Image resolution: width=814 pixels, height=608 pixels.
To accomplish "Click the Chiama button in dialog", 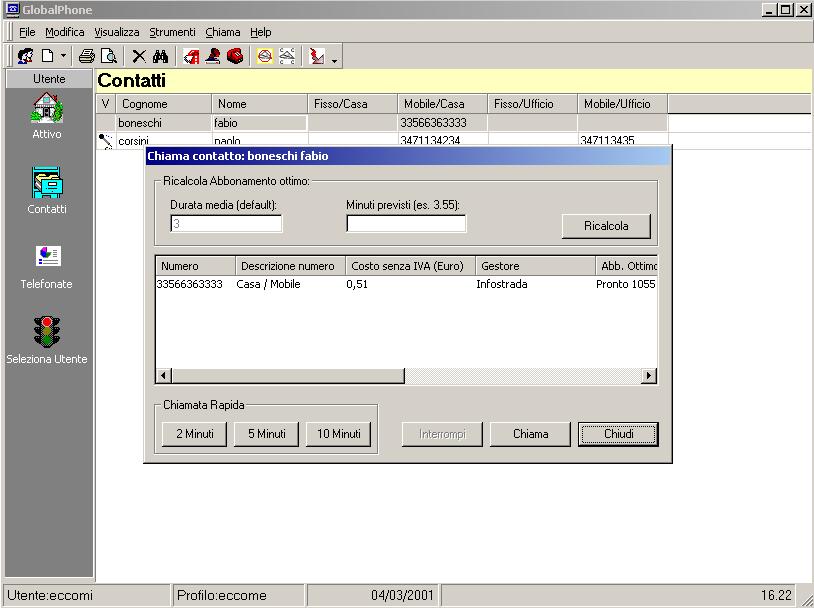I will click(530, 434).
